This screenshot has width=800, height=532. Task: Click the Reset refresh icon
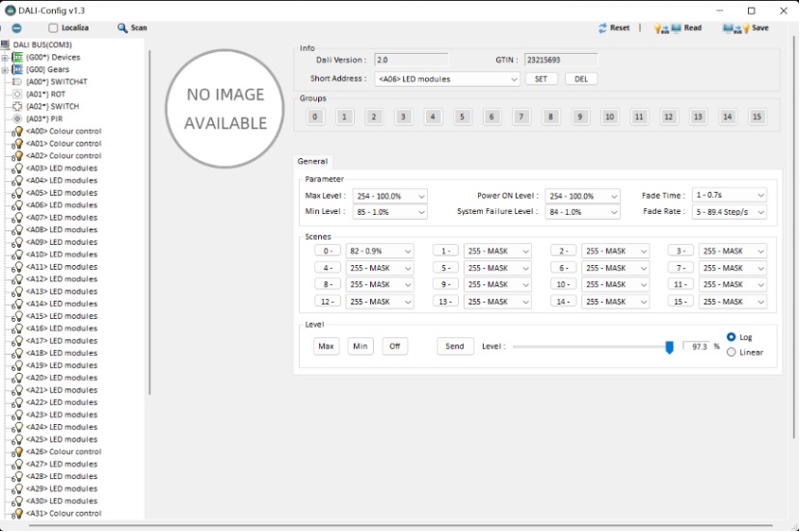(x=602, y=28)
